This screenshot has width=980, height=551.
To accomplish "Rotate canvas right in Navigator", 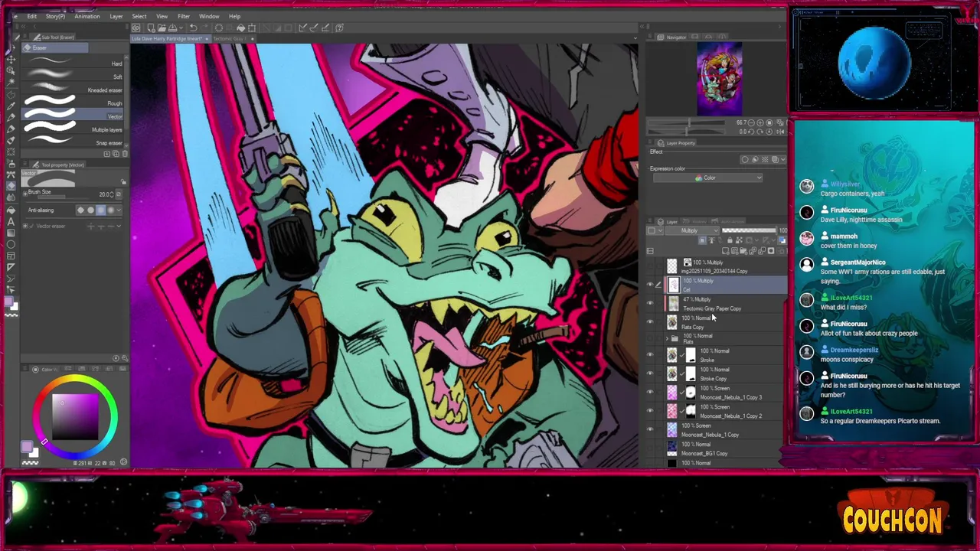I will point(760,132).
